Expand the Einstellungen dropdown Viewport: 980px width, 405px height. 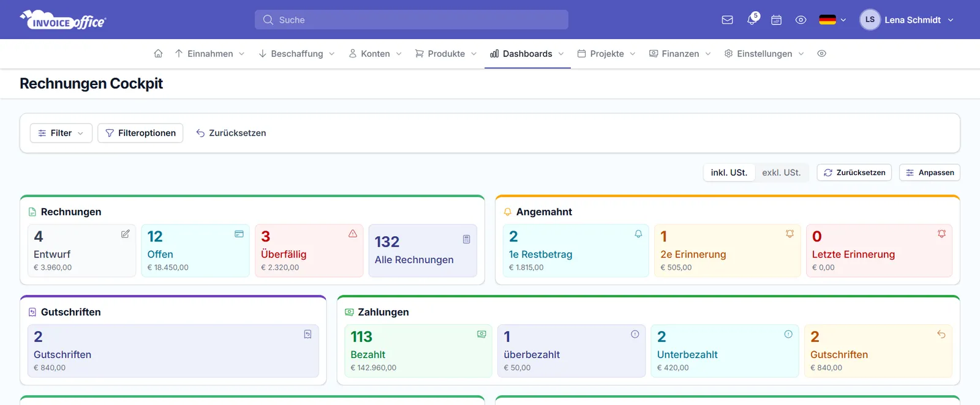[x=764, y=54]
